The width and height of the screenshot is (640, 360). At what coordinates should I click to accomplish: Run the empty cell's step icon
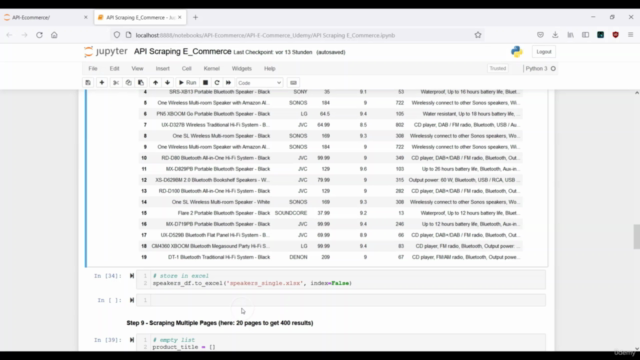click(132, 300)
